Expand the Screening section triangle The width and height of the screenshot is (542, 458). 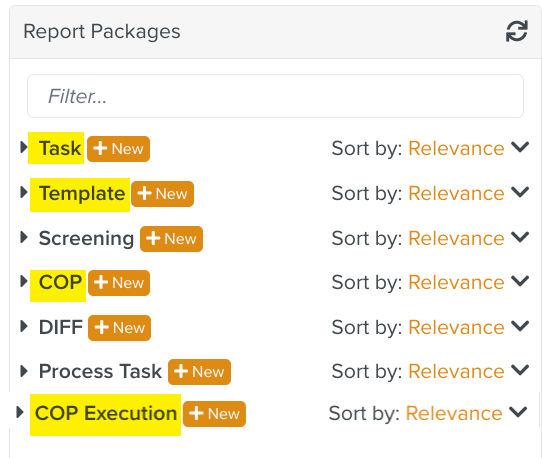tap(24, 237)
